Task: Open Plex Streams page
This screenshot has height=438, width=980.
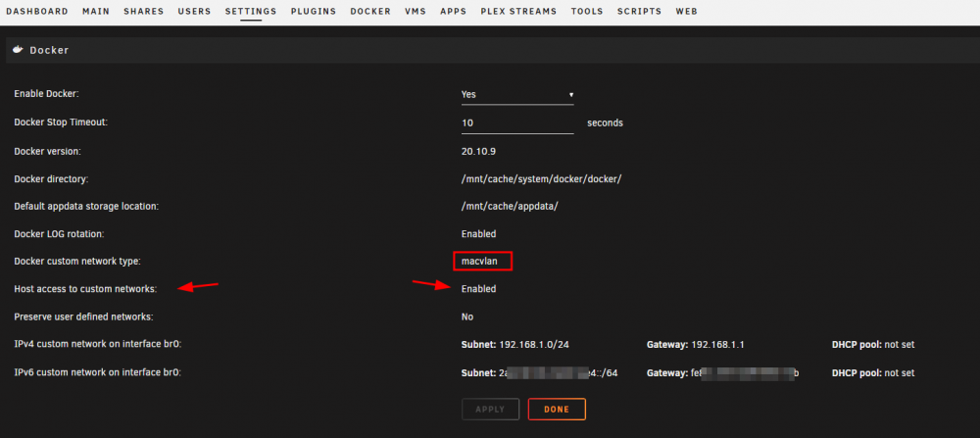Action: pyautogui.click(x=518, y=11)
